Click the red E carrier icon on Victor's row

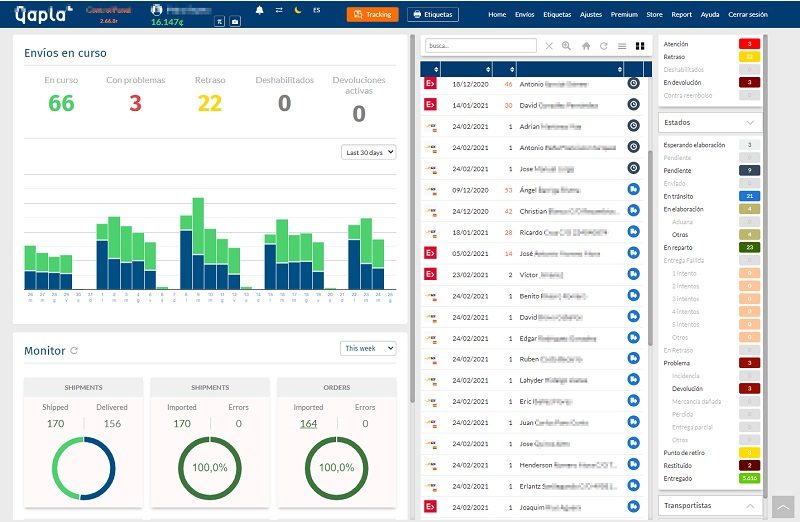(431, 275)
